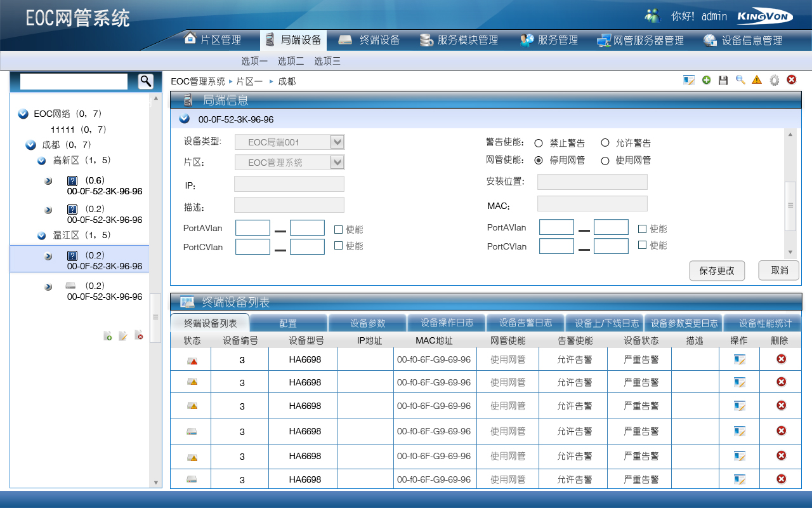812x508 pixels.
Task: Click edit icon in first terminal device row
Action: (739, 359)
